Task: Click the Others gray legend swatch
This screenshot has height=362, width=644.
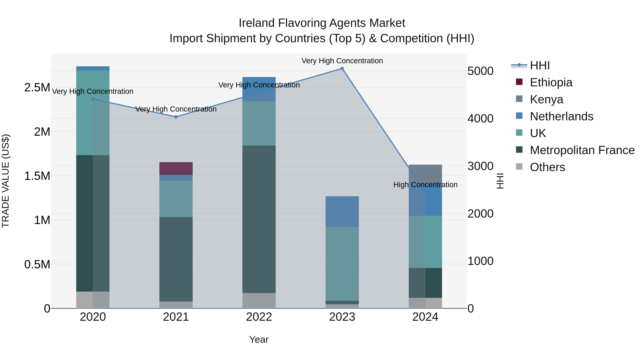Action: pos(519,166)
